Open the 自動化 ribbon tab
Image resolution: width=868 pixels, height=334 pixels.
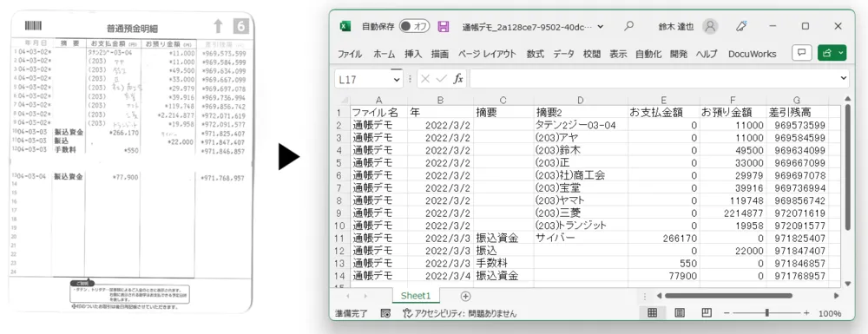648,54
